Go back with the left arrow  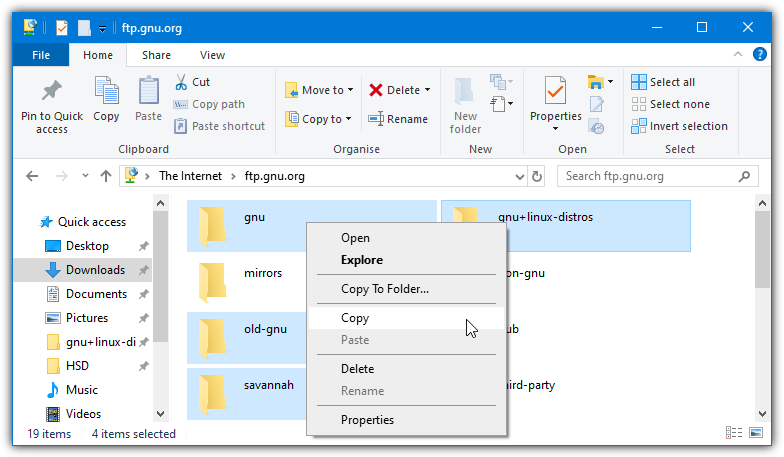[x=32, y=176]
